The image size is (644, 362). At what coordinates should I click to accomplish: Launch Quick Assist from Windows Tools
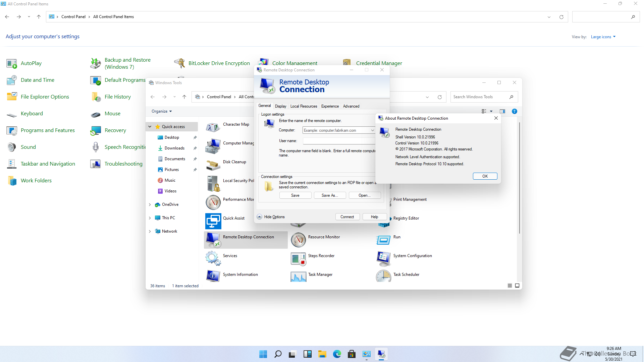[213, 221]
